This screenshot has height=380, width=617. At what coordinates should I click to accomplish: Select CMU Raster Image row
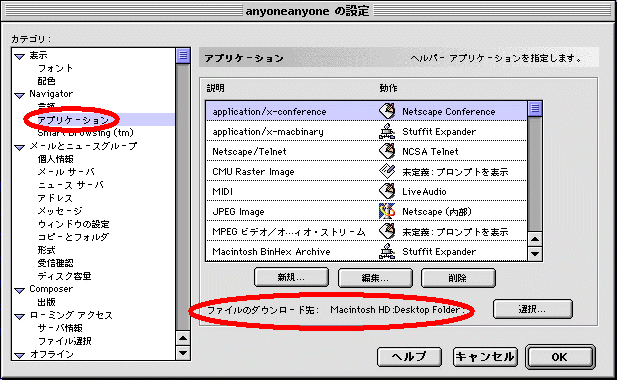coord(366,172)
